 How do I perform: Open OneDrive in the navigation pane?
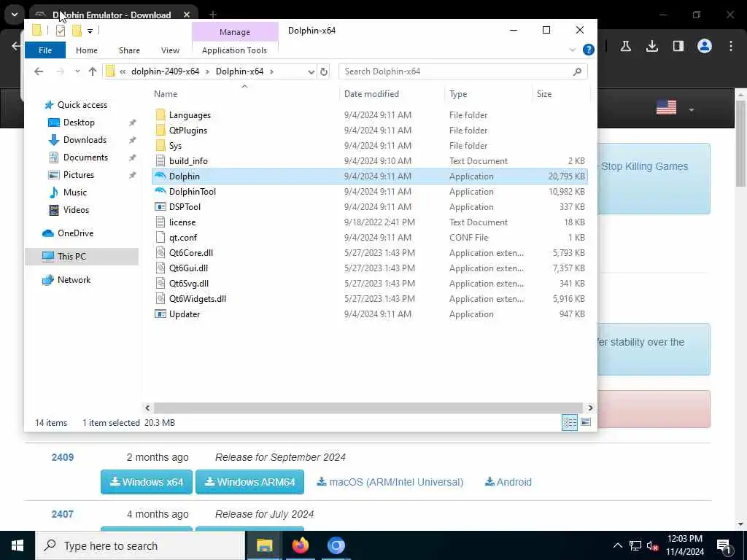coord(75,233)
